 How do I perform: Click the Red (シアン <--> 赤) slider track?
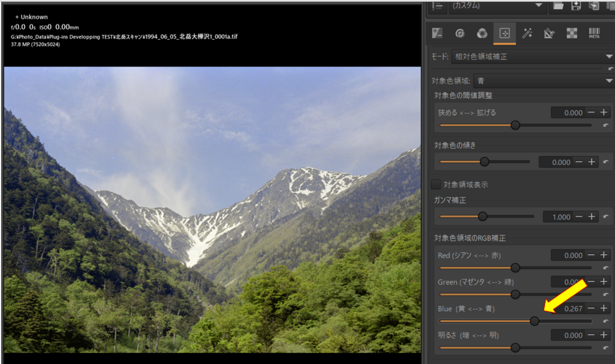[x=516, y=268]
